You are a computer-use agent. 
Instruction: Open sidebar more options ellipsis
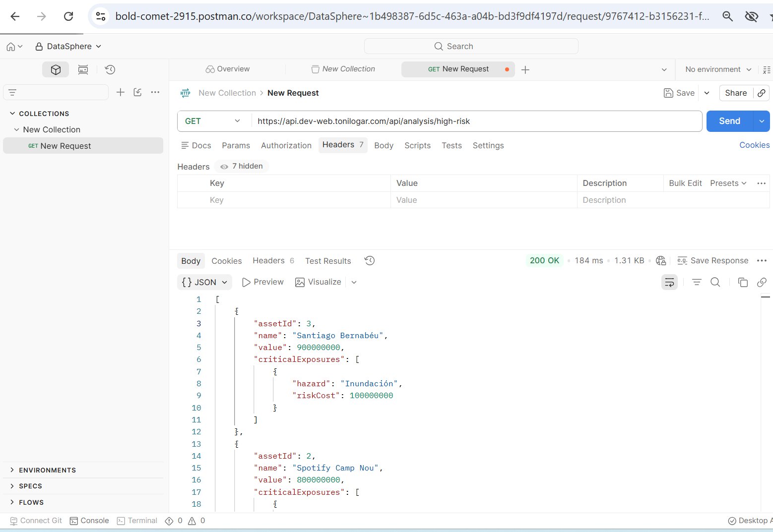pos(155,92)
